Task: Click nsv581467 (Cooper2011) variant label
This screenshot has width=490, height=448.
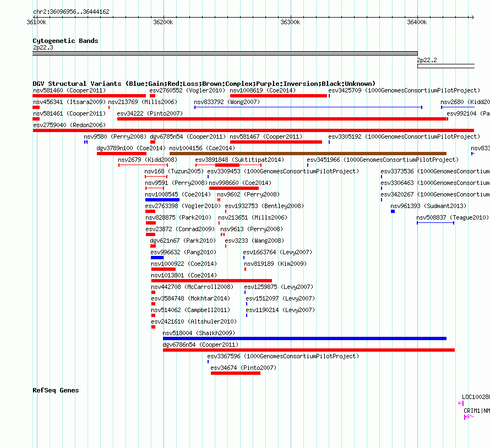Action: (x=266, y=136)
